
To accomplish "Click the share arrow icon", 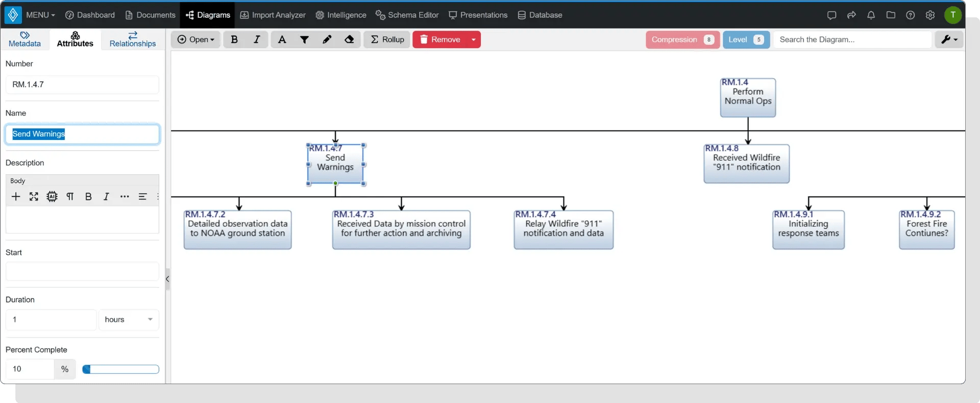I will [x=851, y=15].
